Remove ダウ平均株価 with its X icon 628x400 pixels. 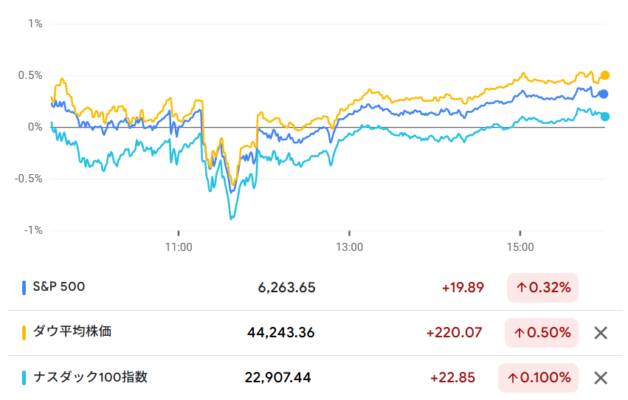coord(600,333)
